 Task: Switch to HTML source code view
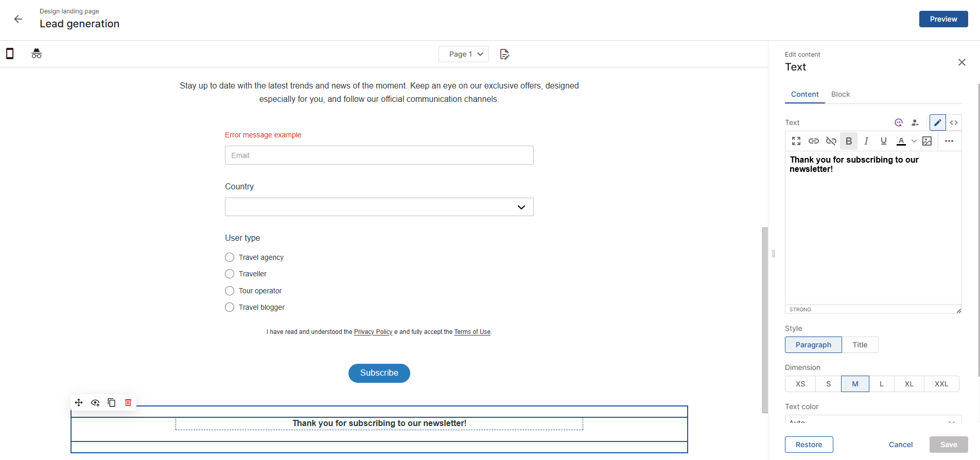click(x=954, y=122)
